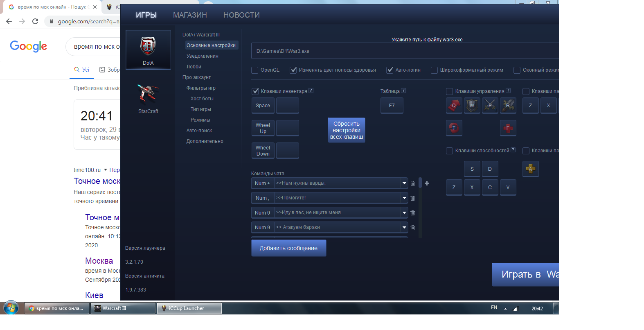Select the StarCraft game icon
The image size is (644, 330).
148,98
